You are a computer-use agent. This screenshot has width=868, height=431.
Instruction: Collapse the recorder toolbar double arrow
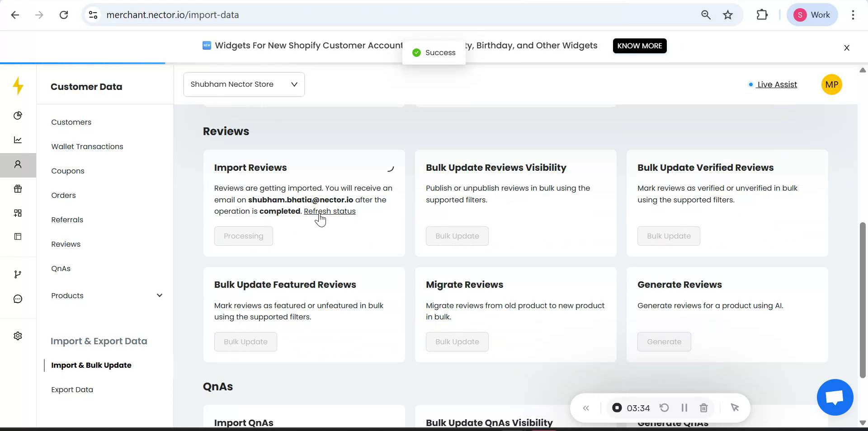[x=586, y=408]
